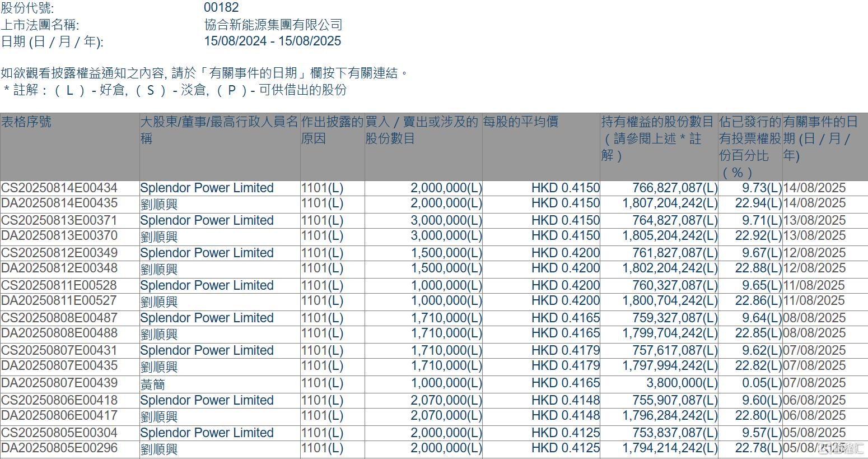The width and height of the screenshot is (868, 459).
Task: Select 2,070,000(L) in row CS20250806E00418
Action: (x=446, y=400)
